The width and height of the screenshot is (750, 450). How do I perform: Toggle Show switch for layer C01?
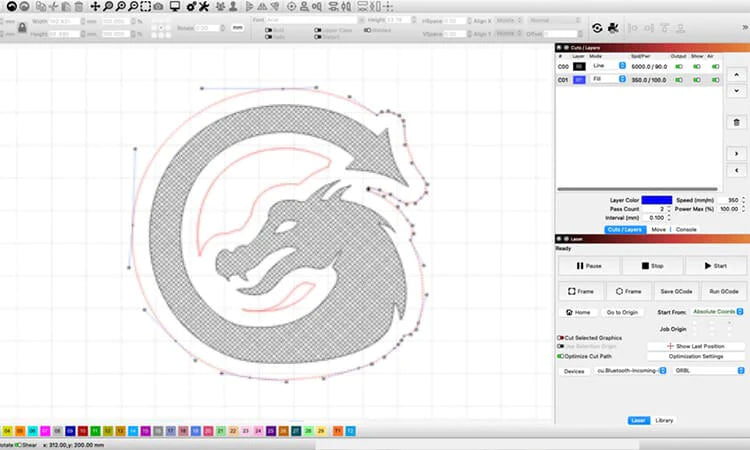(697, 80)
